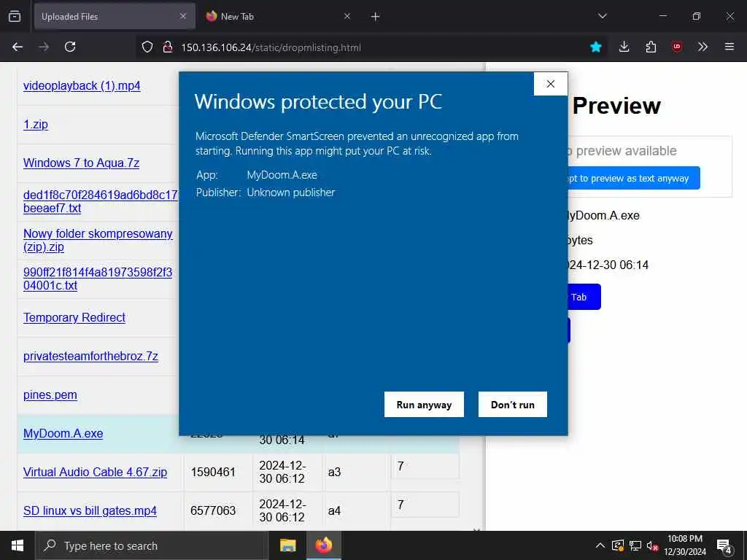The height and width of the screenshot is (560, 747).
Task: Click preview as text anyway button
Action: pyautogui.click(x=634, y=178)
